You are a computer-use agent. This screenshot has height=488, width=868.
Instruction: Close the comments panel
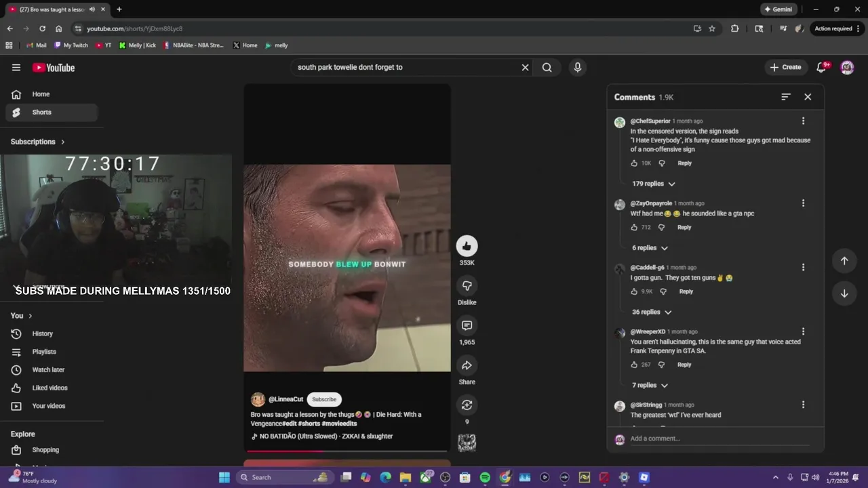pyautogui.click(x=808, y=97)
